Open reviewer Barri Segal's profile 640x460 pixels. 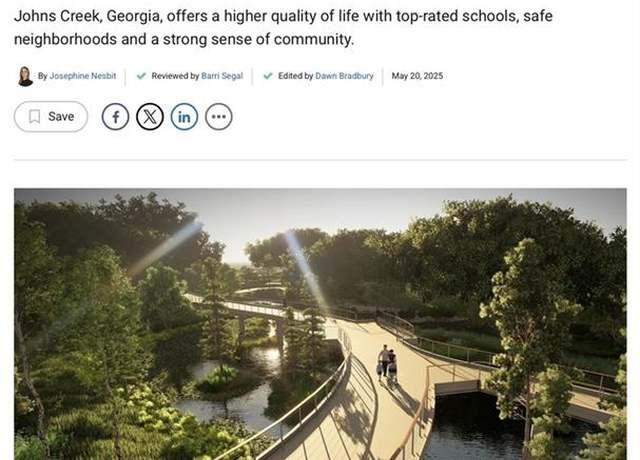(x=222, y=76)
